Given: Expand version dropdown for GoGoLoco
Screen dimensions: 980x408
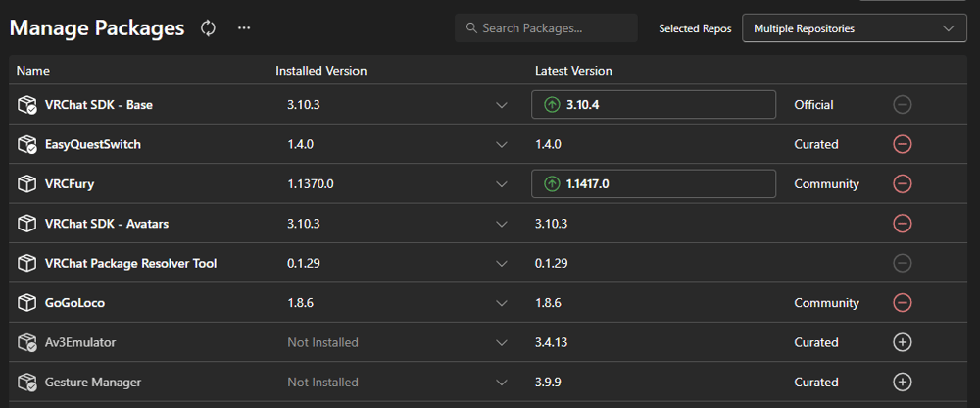Looking at the screenshot, I should point(501,303).
